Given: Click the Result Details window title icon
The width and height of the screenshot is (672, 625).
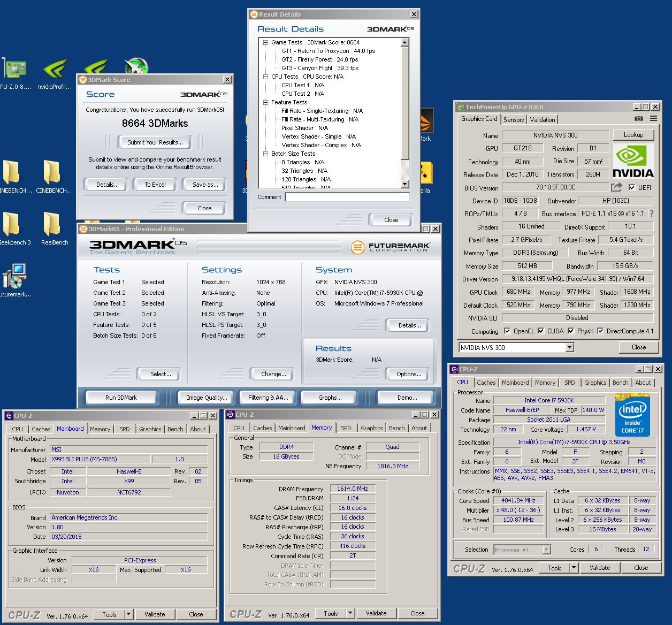Looking at the screenshot, I should [254, 14].
